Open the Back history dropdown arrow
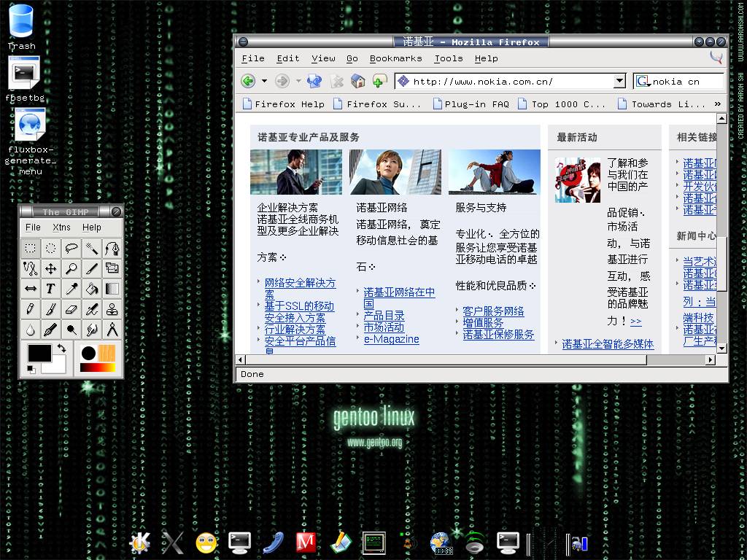This screenshot has height=560, width=747. coord(264,82)
